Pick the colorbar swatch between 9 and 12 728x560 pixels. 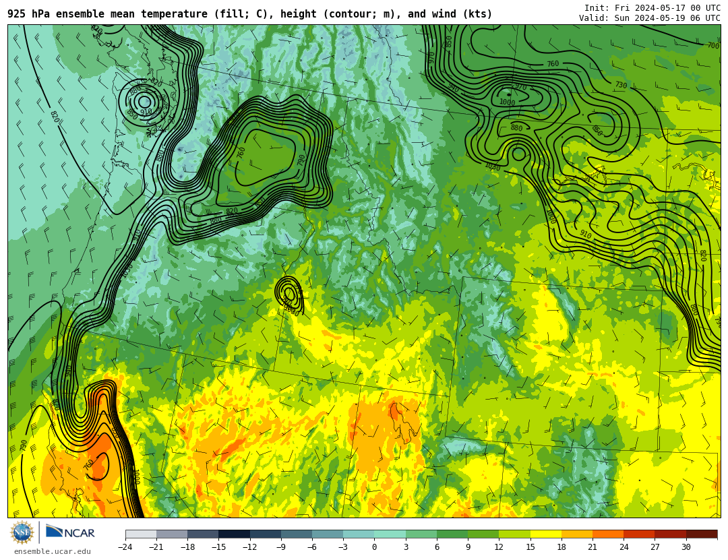pyautogui.click(x=483, y=534)
